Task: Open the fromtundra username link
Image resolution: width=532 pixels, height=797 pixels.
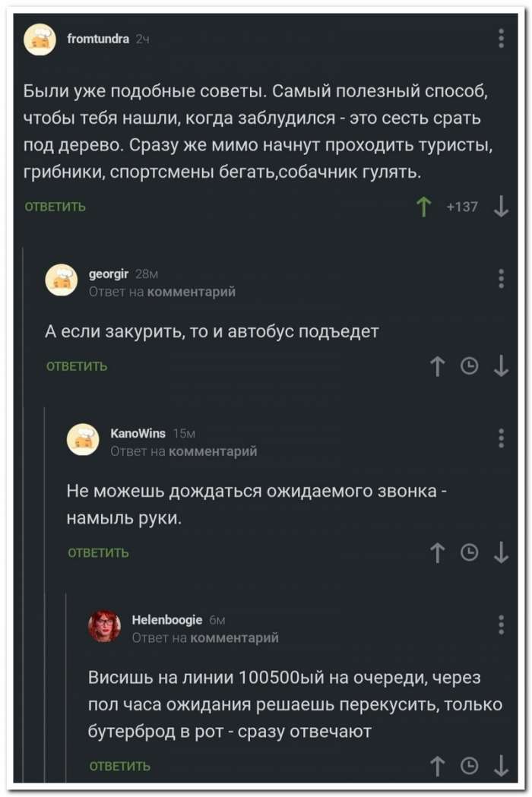Action: tap(98, 39)
